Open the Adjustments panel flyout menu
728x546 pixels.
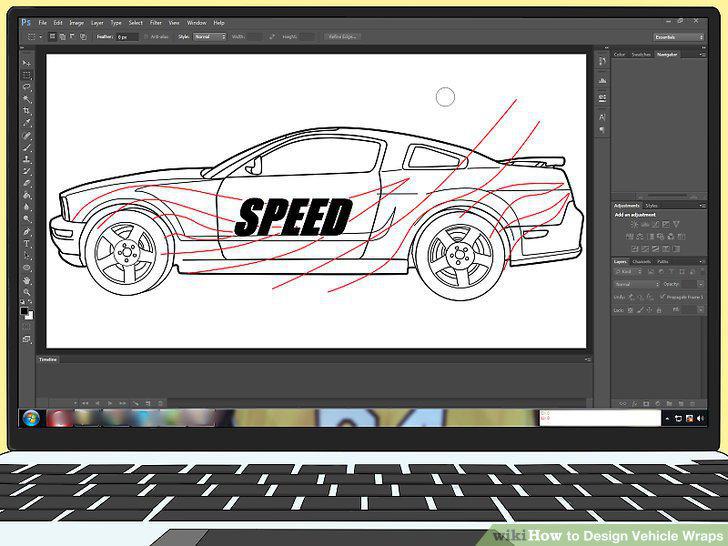click(702, 205)
